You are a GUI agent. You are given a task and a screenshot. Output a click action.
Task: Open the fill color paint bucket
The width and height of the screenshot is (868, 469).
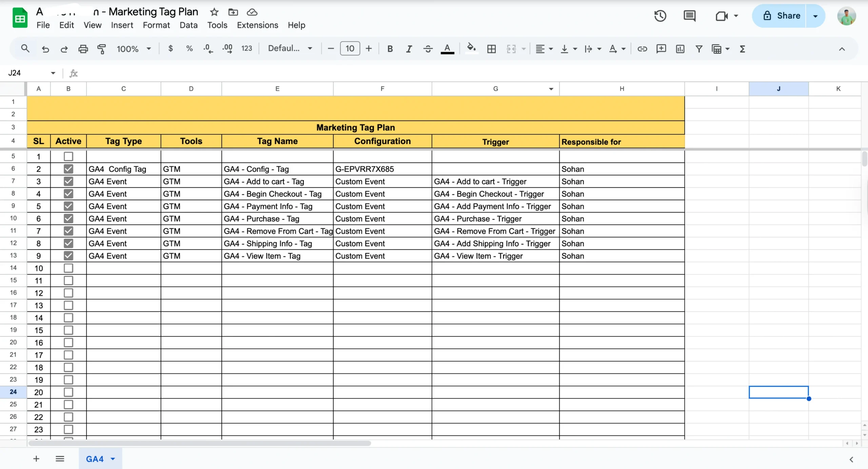(471, 48)
